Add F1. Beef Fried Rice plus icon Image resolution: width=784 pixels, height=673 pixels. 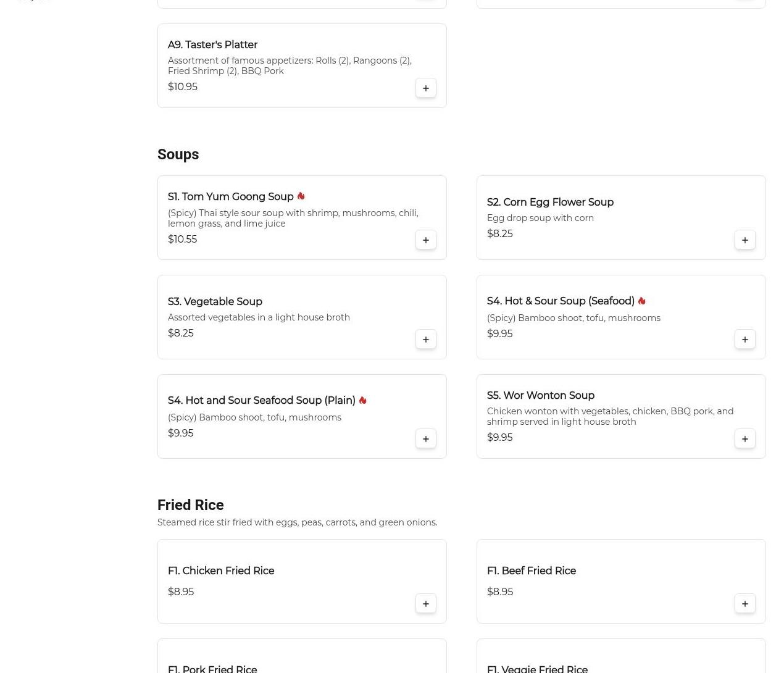coord(744,603)
